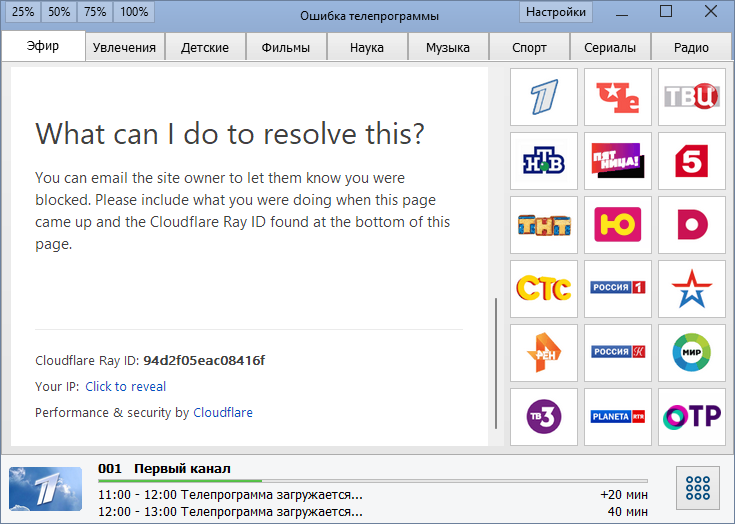735x524 pixels.
Task: Maximize the TV program window
Action: [666, 12]
